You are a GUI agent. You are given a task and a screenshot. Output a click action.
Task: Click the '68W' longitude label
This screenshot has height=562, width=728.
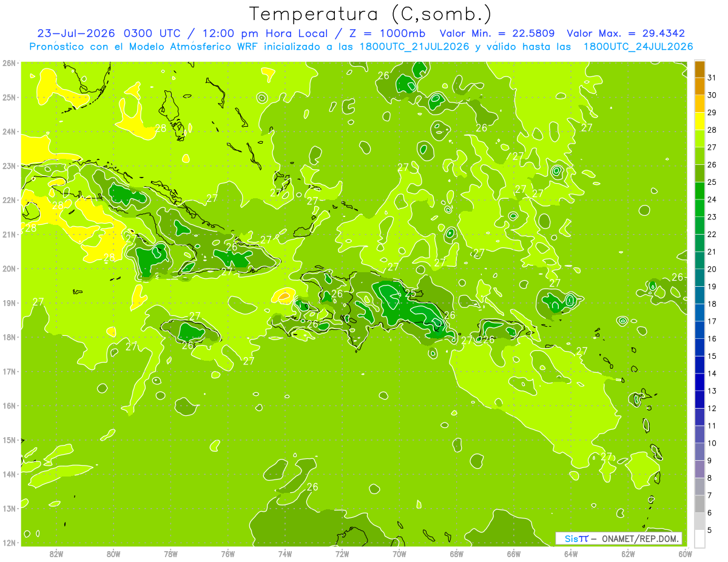pyautogui.click(x=457, y=554)
